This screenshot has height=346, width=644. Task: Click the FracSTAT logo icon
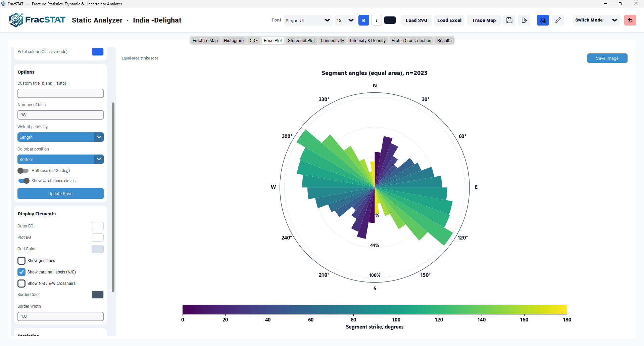click(16, 20)
